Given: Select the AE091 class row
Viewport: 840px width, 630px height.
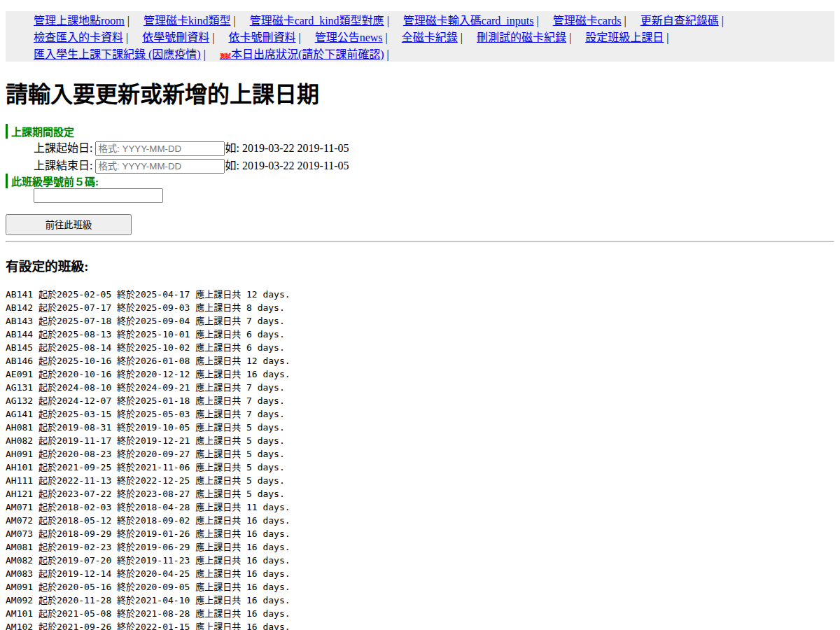Looking at the screenshot, I should [x=148, y=374].
